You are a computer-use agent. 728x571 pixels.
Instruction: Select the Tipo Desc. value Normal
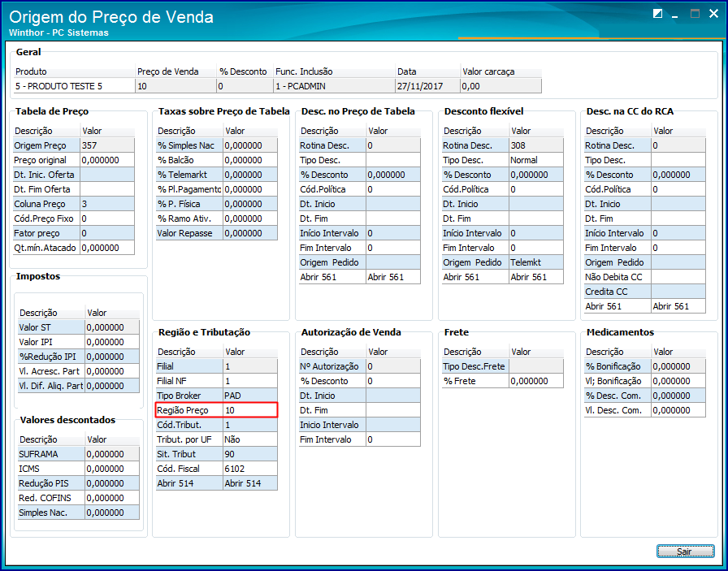click(536, 160)
